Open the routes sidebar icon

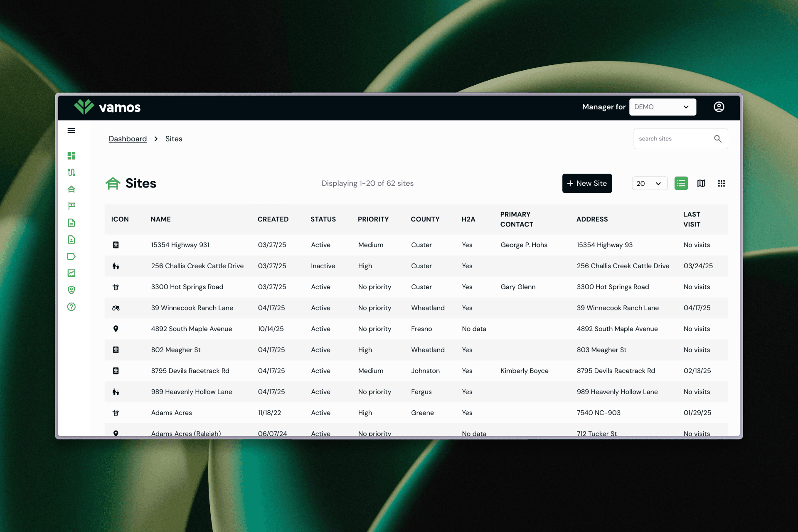tap(71, 172)
